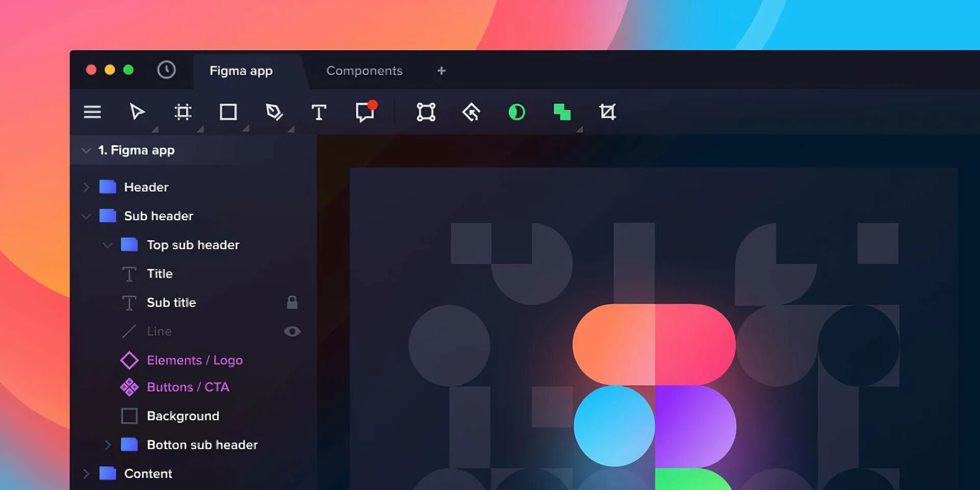Screen dimensions: 980x490
Task: Collapse the Sub header layer group
Action: coord(86,216)
